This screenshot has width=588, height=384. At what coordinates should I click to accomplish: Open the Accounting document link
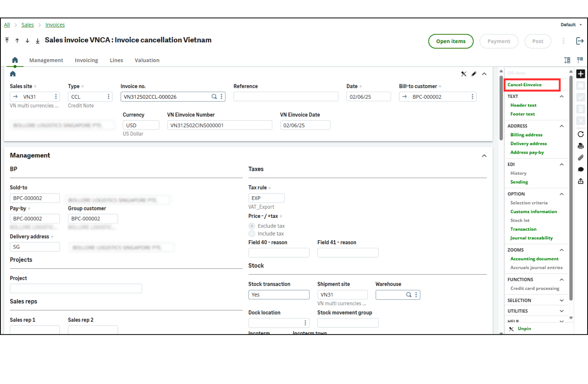(534, 259)
